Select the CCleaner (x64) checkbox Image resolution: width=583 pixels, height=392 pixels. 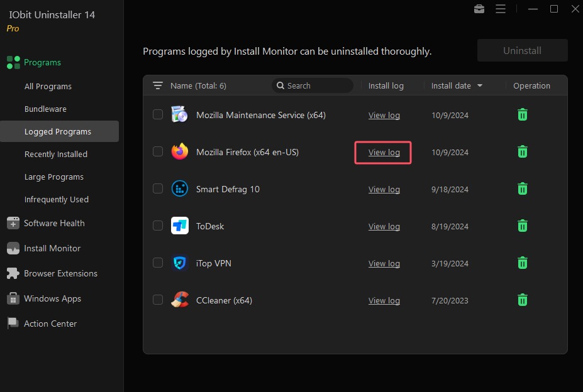[x=158, y=300]
